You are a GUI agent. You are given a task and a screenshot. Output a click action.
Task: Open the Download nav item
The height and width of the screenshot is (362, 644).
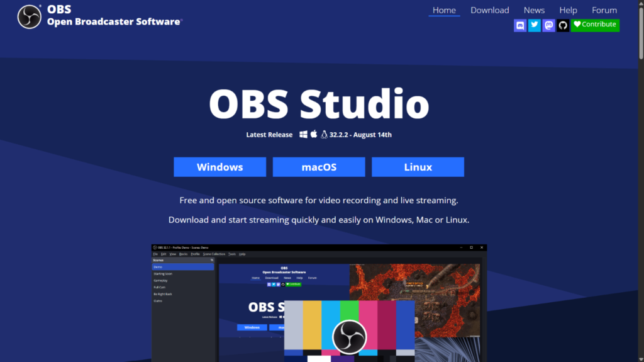tap(489, 10)
